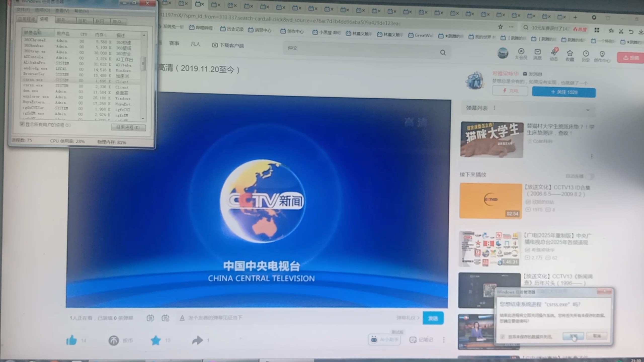
Task: Click AI小助手 button below the player
Action: click(x=385, y=340)
